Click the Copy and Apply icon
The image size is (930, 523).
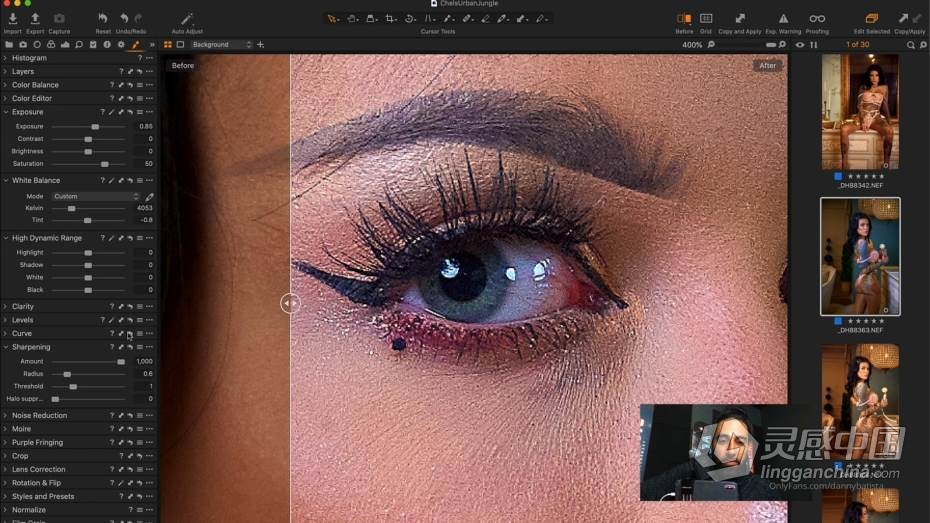740,18
